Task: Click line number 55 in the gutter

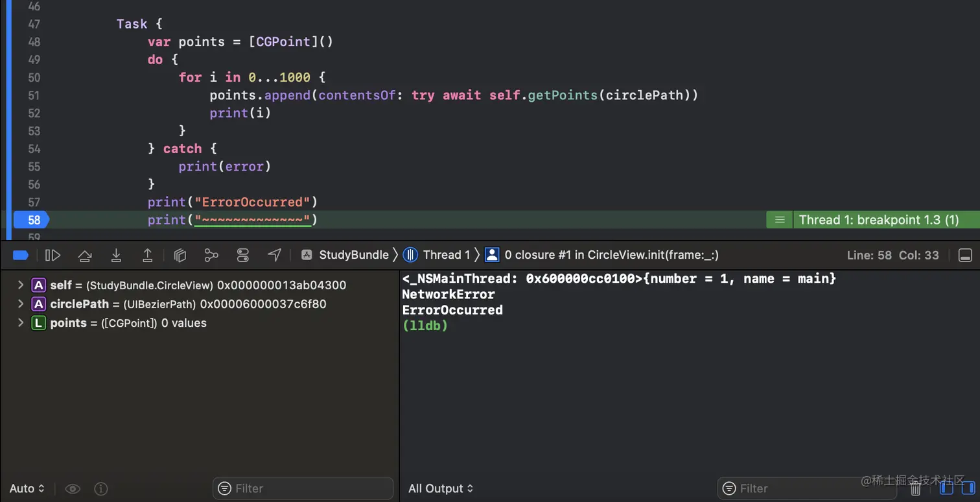Action: [x=34, y=167]
